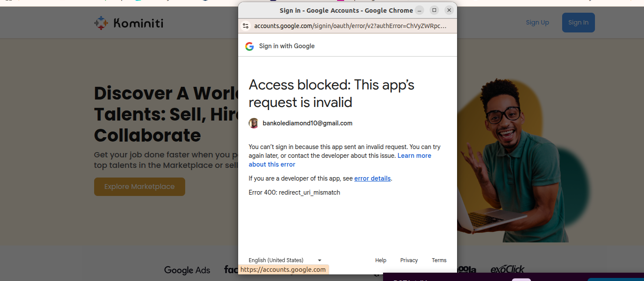Screen dimensions: 644x281
Task: Click the accounts.google.com URL address field
Action: [350, 26]
